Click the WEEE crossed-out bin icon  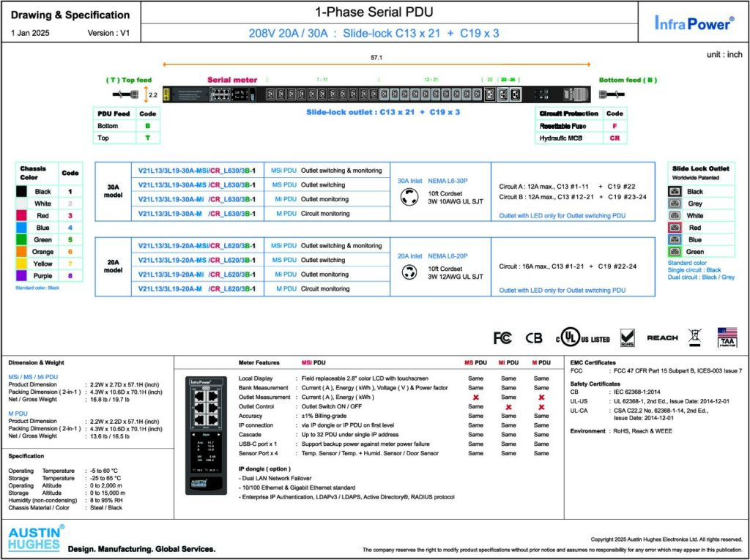695,337
